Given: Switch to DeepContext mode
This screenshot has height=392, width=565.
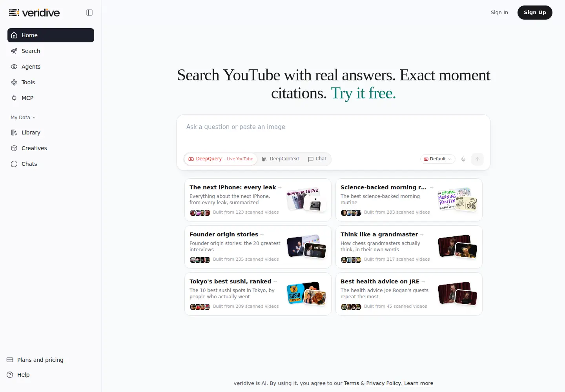Looking at the screenshot, I should click(x=281, y=159).
